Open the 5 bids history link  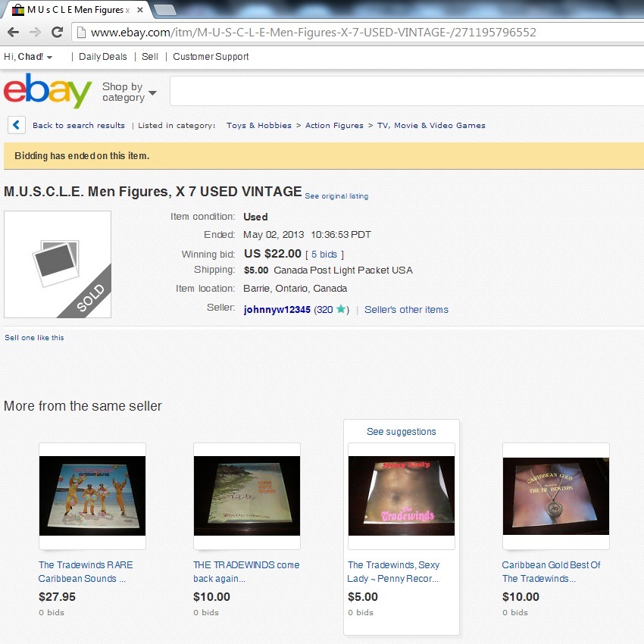[324, 255]
